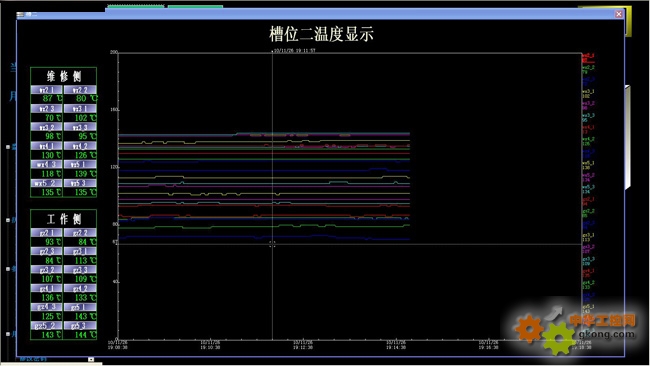Click the window icon in the title bar
650x366 pixels.
[x=20, y=15]
